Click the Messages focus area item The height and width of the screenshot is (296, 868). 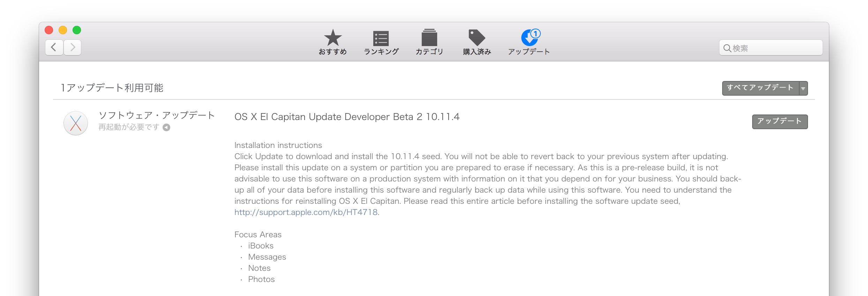[267, 257]
